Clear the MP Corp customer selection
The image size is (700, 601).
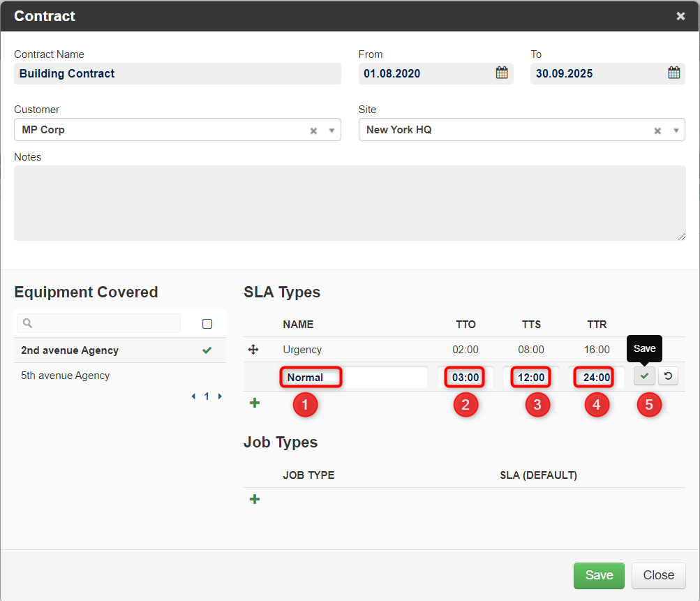click(313, 131)
